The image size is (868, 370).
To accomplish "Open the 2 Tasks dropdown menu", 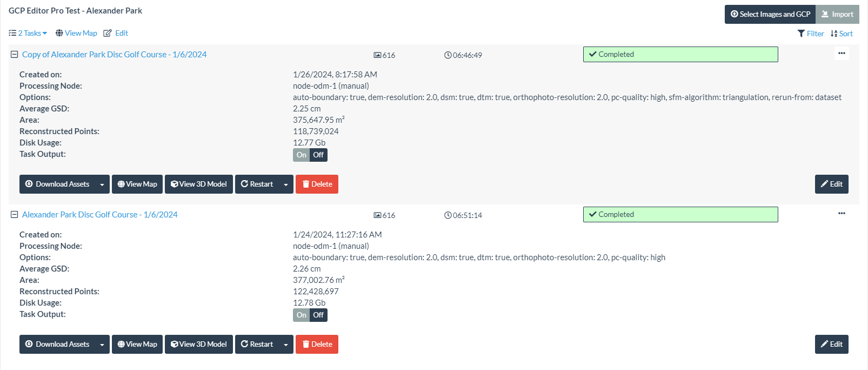I will point(28,33).
